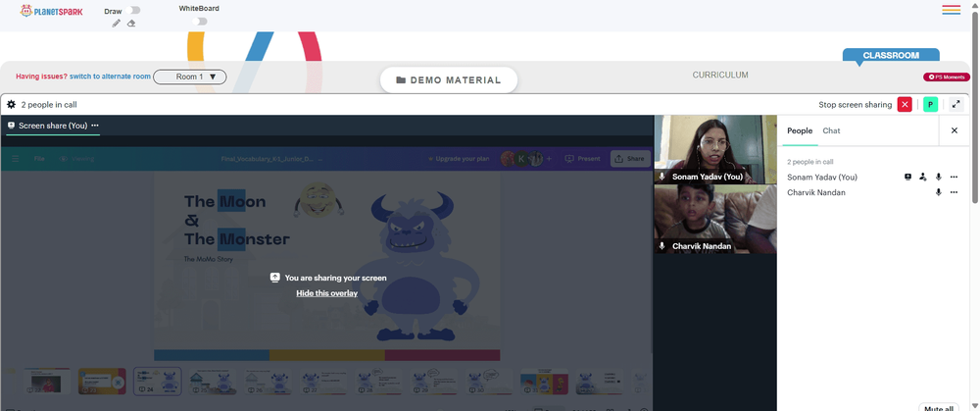980x411 pixels.
Task: Mute Charvik Nandan's microphone in People list
Action: [938, 192]
